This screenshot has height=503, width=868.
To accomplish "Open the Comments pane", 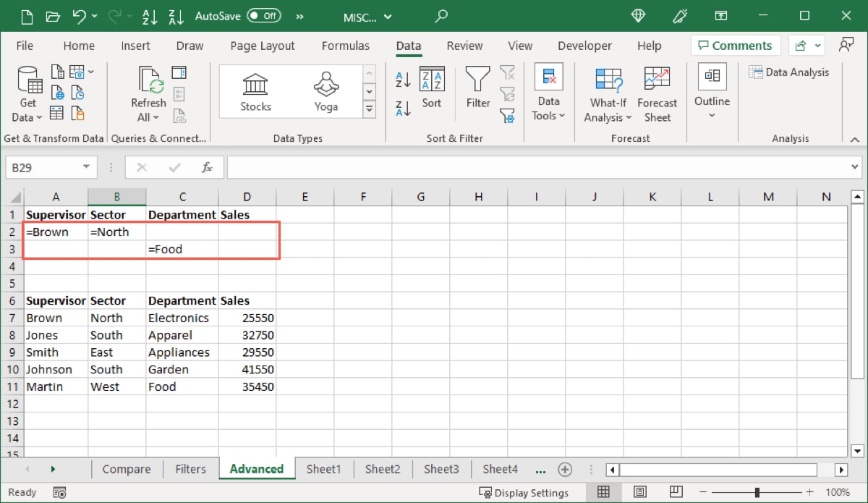I will click(x=736, y=45).
